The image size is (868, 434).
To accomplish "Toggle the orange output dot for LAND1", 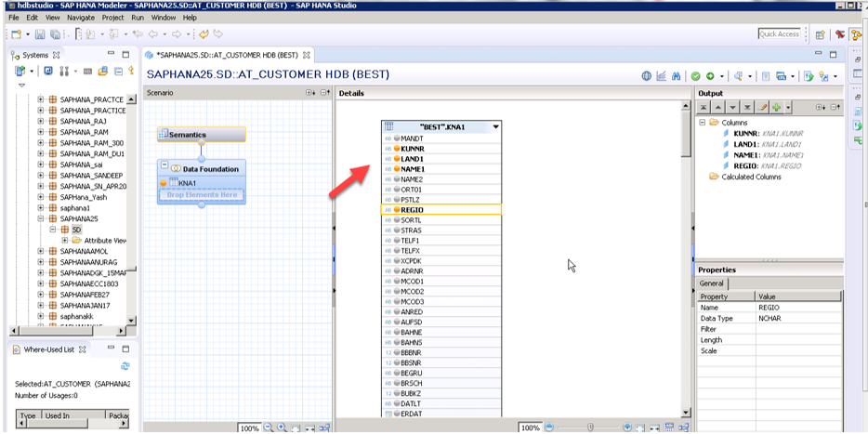I will 397,159.
